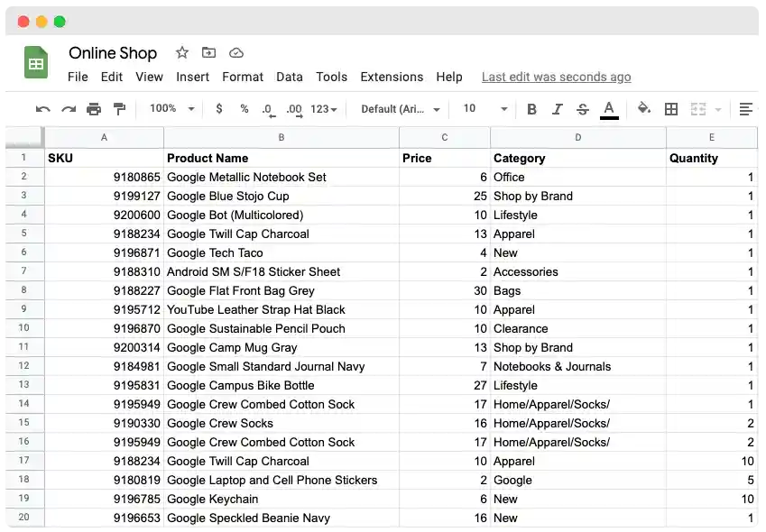The image size is (766, 532).
Task: Select cell 'Bags' in Category column
Action: (578, 291)
